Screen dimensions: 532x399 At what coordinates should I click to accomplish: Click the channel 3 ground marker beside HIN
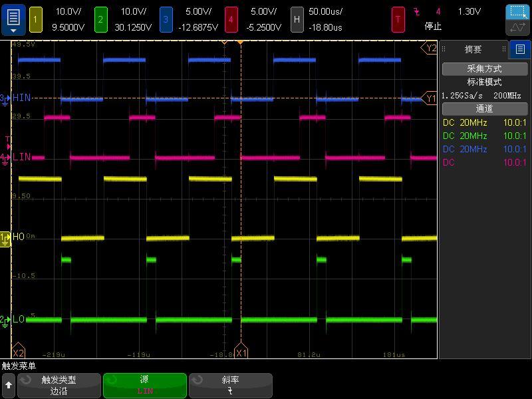tap(5, 99)
